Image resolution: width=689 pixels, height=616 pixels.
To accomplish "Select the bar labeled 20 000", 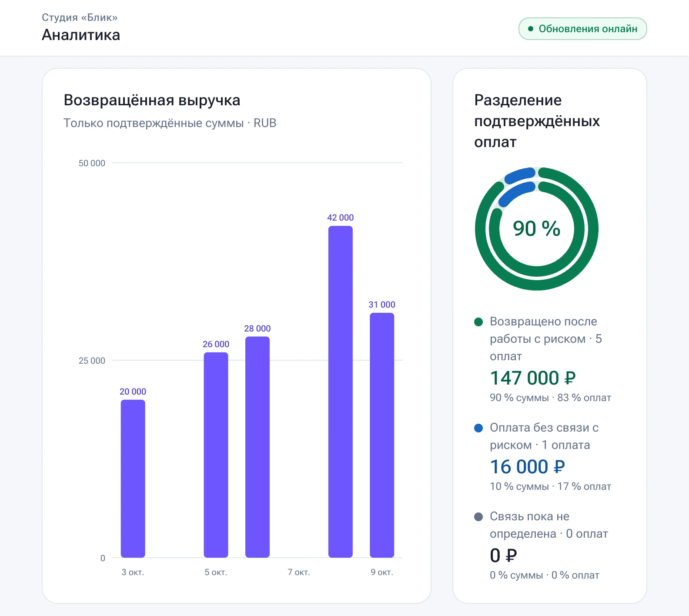I will (x=133, y=479).
